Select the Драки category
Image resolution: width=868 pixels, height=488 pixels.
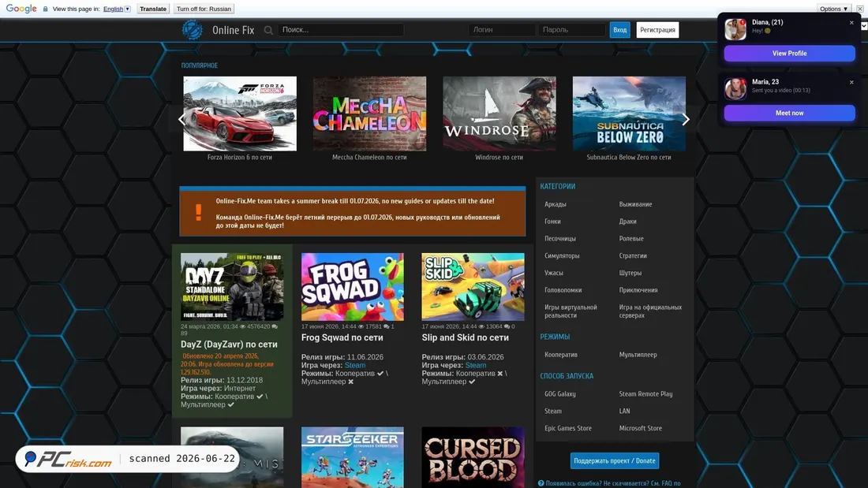pos(628,222)
